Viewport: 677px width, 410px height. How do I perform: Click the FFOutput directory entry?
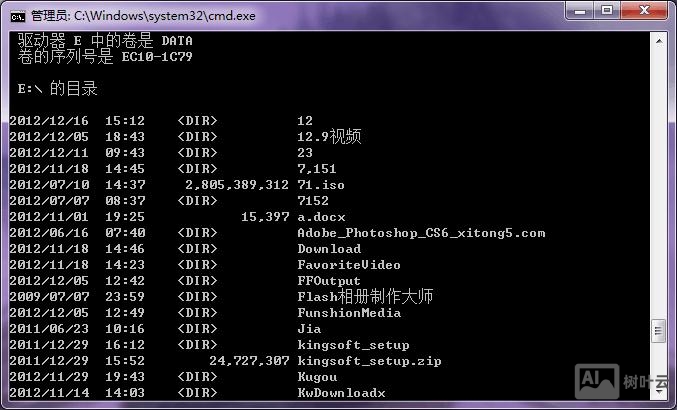329,281
